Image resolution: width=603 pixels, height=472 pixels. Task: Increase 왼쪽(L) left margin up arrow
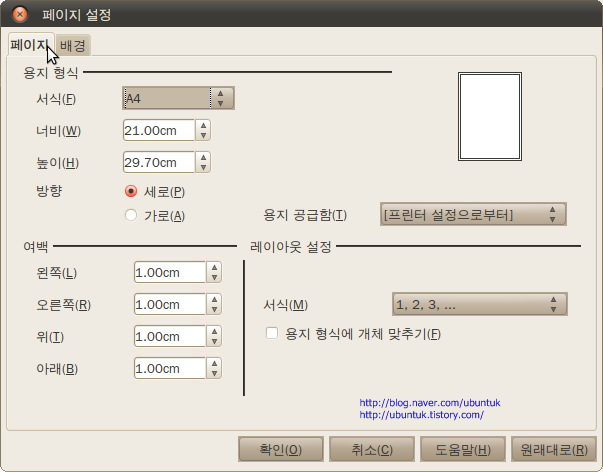tap(214, 267)
